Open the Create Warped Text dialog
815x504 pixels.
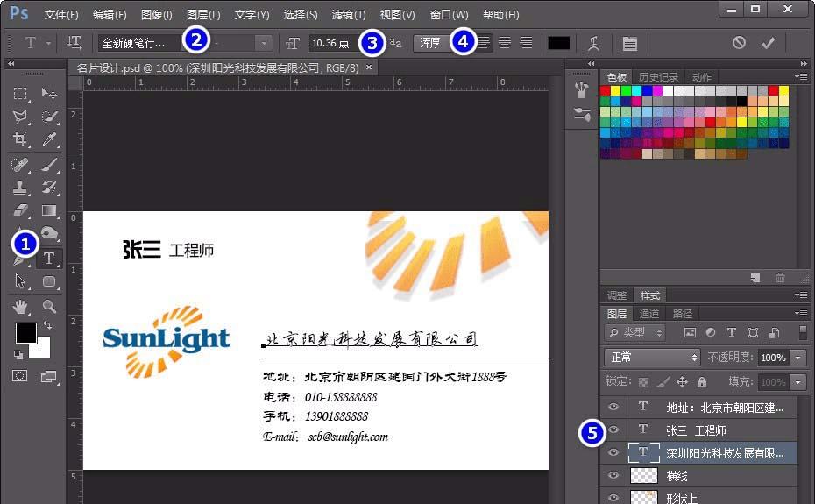pyautogui.click(x=593, y=43)
